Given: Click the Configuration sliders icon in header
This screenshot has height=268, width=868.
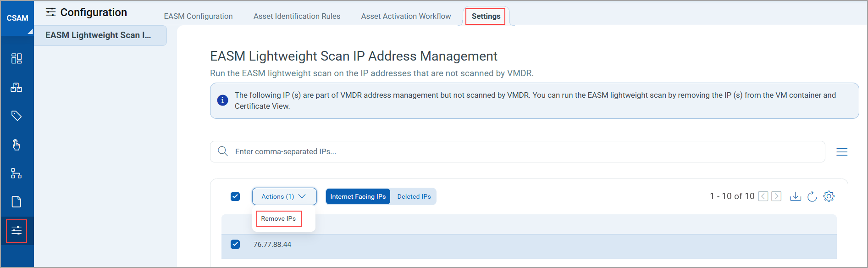Looking at the screenshot, I should (50, 12).
